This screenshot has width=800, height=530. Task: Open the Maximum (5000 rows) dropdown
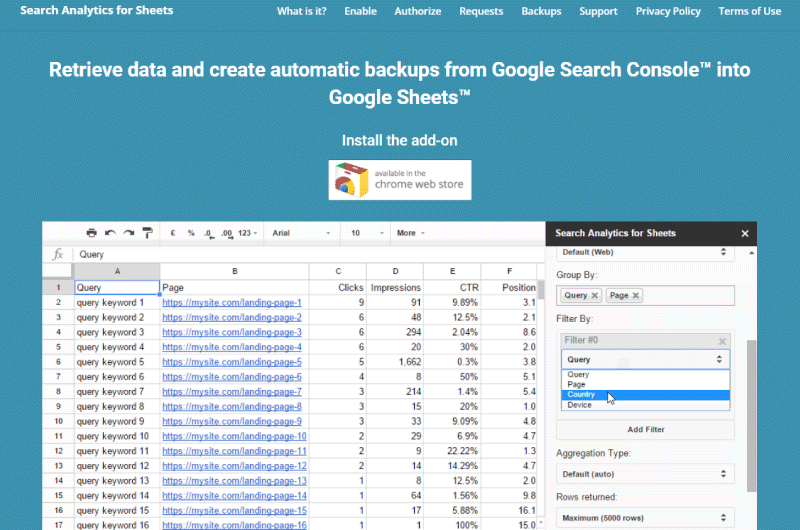tap(645, 518)
